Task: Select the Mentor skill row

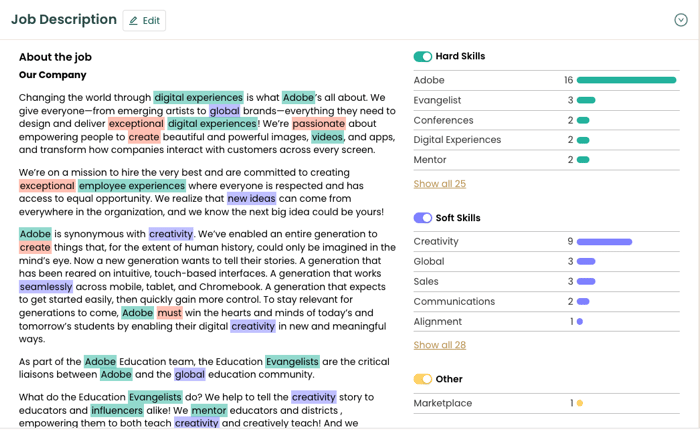Action: point(546,160)
